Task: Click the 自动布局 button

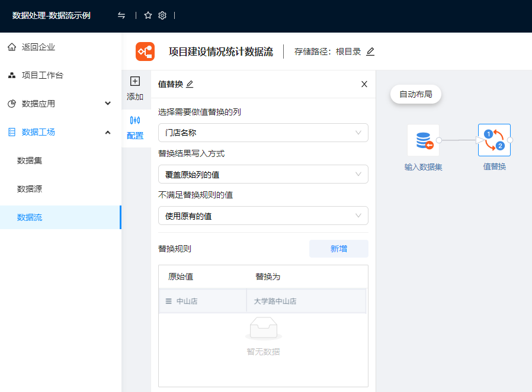Action: point(416,94)
